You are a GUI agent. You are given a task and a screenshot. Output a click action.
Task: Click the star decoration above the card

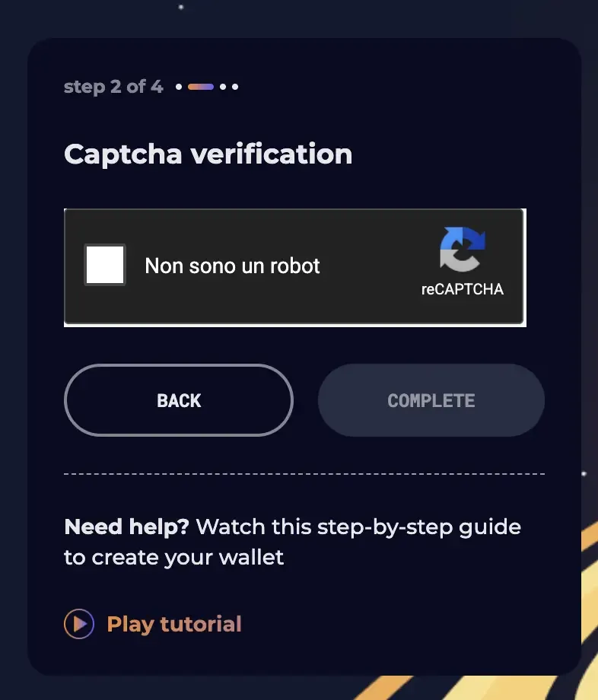point(181,8)
